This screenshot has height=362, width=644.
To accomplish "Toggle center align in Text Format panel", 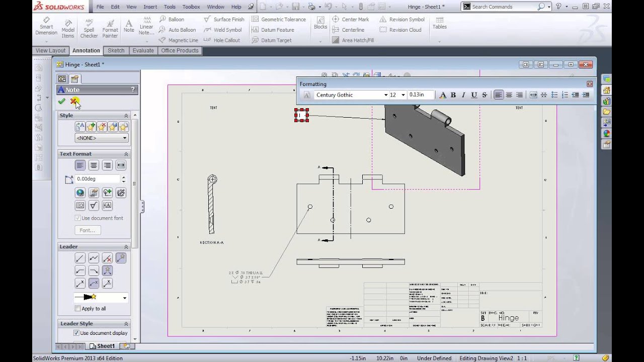I will [x=94, y=165].
